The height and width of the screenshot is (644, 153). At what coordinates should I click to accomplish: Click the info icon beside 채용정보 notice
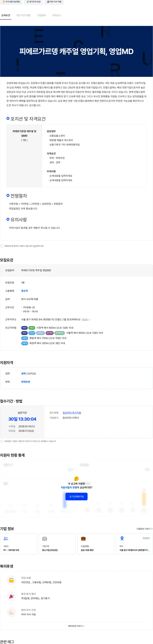[x=2, y=246]
